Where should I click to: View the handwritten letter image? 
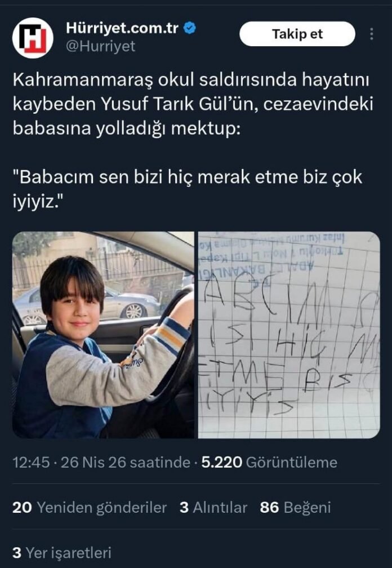(x=289, y=335)
